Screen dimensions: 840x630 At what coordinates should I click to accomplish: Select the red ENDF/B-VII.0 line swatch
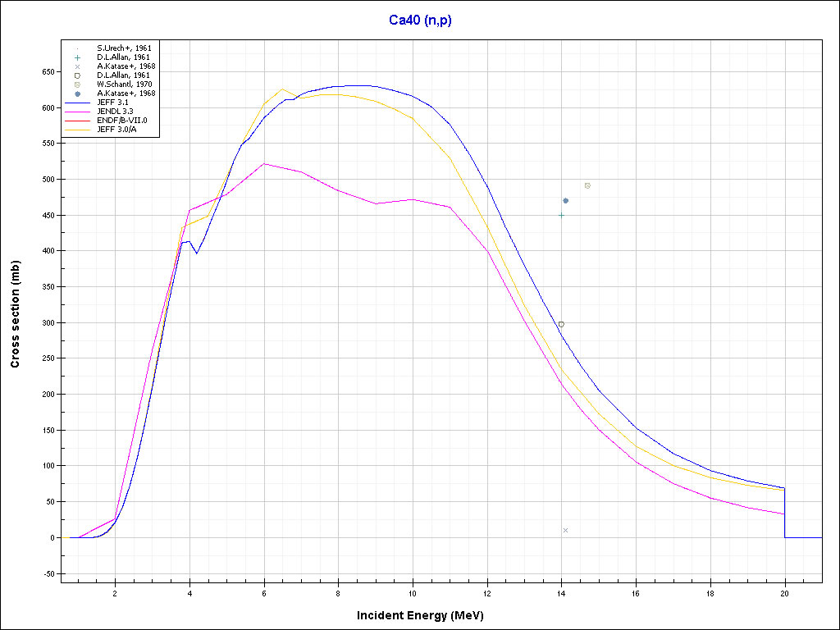[77, 120]
